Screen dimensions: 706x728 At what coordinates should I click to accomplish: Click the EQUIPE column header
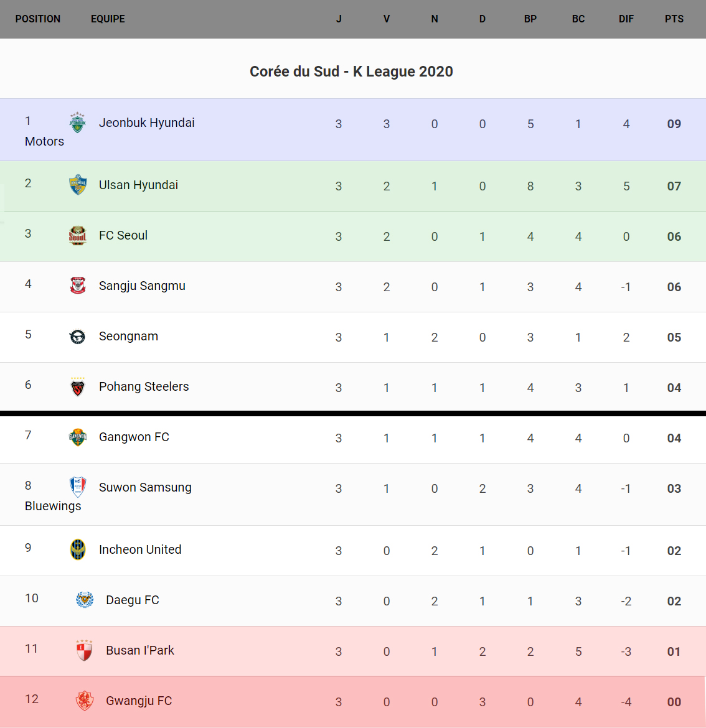(108, 19)
